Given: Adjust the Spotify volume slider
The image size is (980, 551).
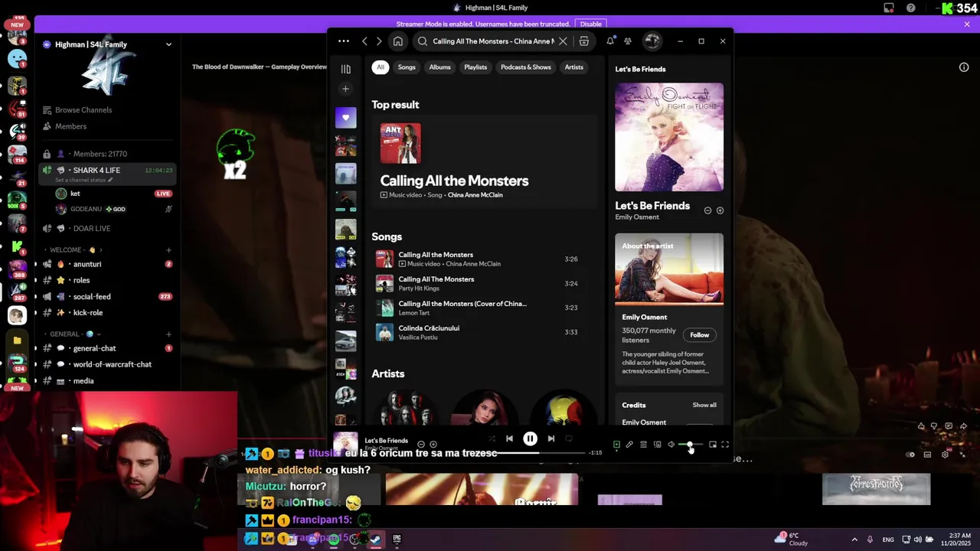Looking at the screenshot, I should [x=690, y=445].
